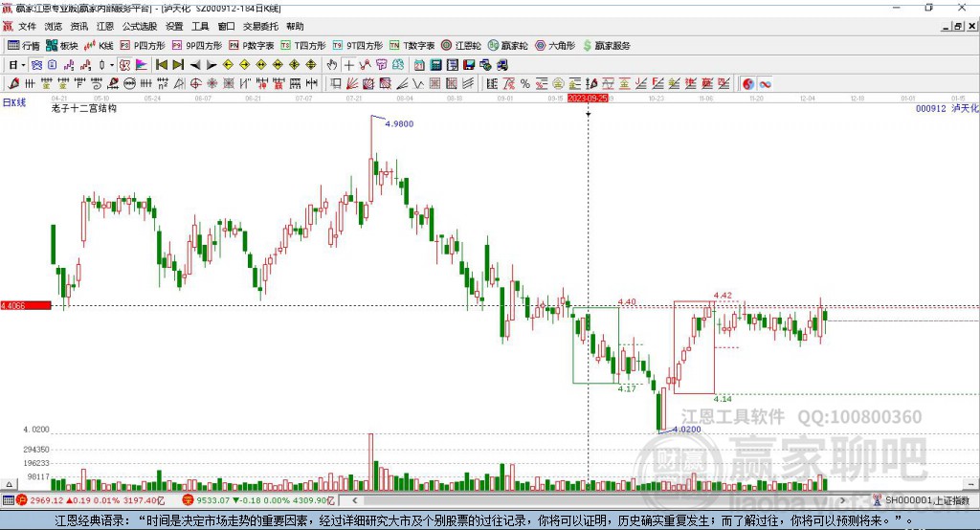This screenshot has width=980, height=530.
Task: Open the 工具 menu
Action: pos(200,26)
